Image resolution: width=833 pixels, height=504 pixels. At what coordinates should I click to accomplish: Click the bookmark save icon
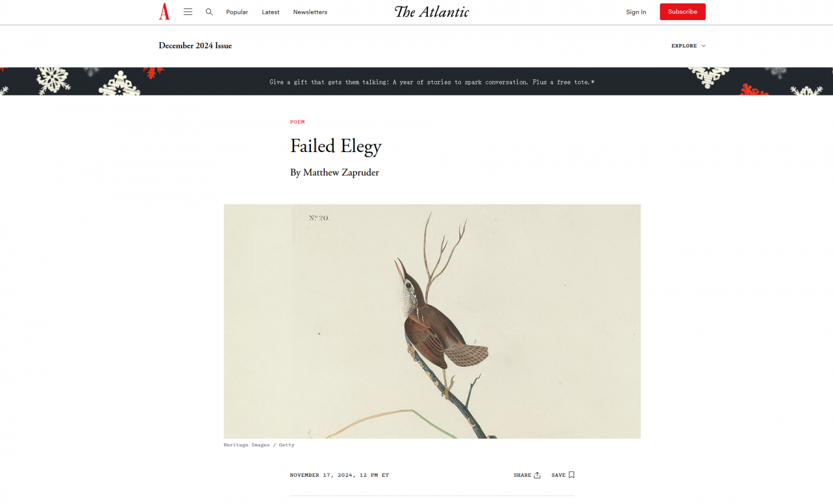point(571,475)
